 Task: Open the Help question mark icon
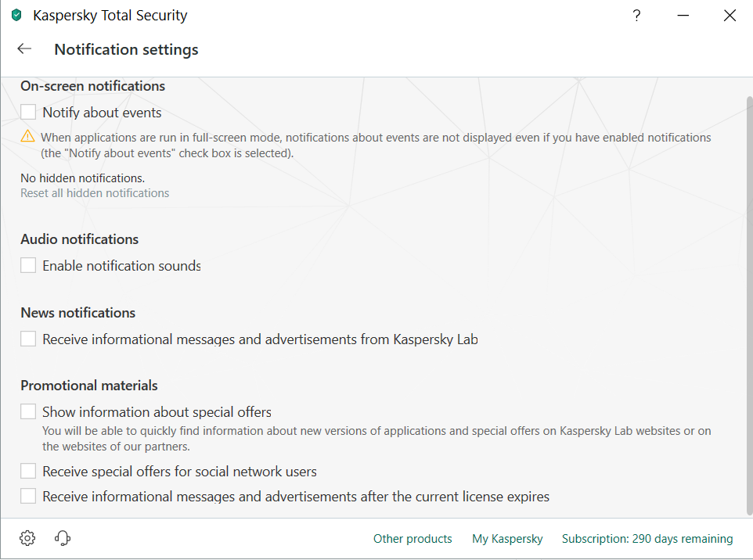(637, 15)
